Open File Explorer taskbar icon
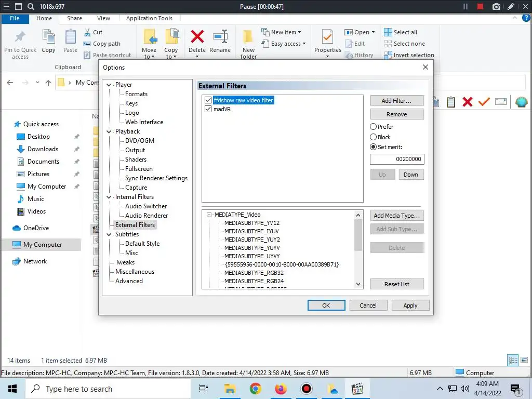The width and height of the screenshot is (532, 399). 230,389
